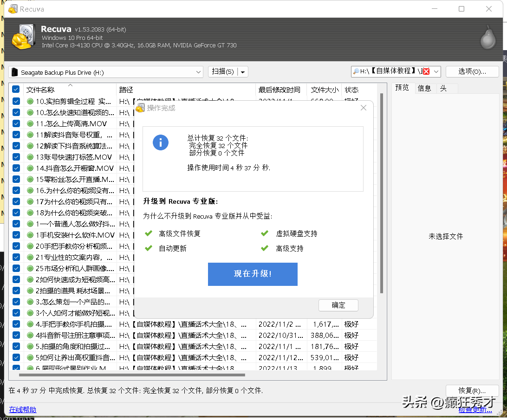The width and height of the screenshot is (507, 420).
Task: Toggle the select-all checkbox in header
Action: point(16,89)
